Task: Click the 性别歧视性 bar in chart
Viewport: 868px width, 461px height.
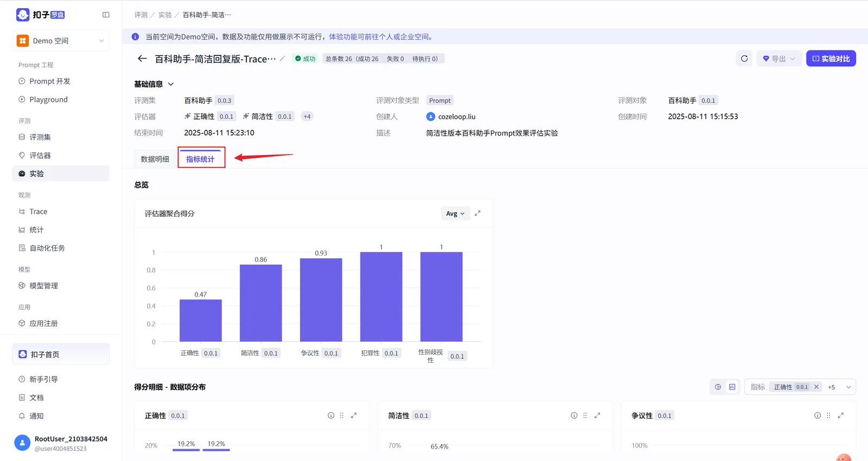Action: (442, 297)
